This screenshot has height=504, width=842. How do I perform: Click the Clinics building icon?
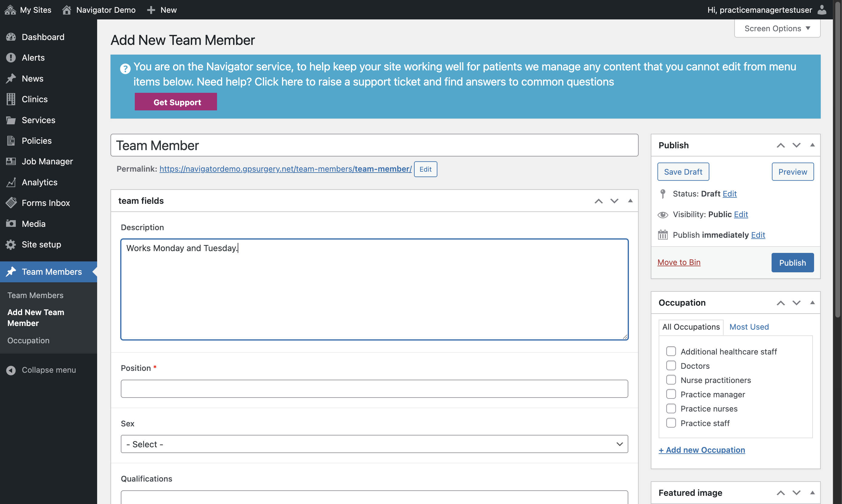(x=11, y=99)
